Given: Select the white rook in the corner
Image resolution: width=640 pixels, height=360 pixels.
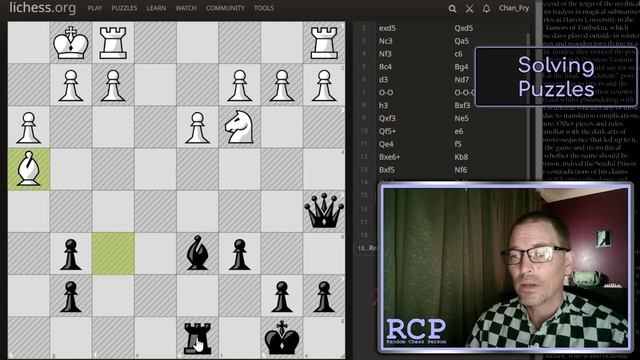Looking at the screenshot, I should (x=324, y=42).
